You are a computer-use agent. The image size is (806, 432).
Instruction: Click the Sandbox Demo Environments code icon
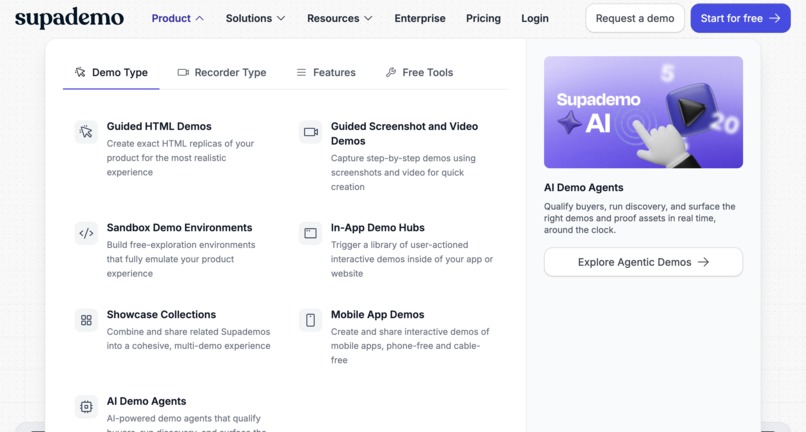(86, 233)
